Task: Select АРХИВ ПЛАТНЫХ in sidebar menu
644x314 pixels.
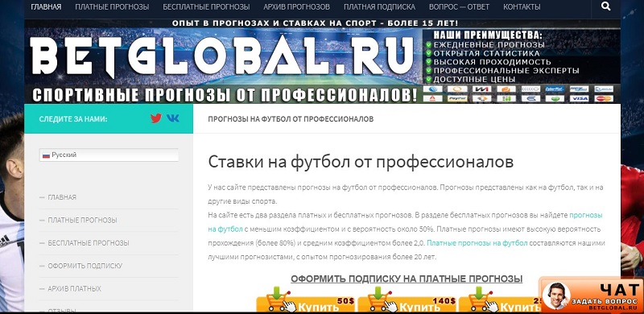Action: [x=74, y=288]
